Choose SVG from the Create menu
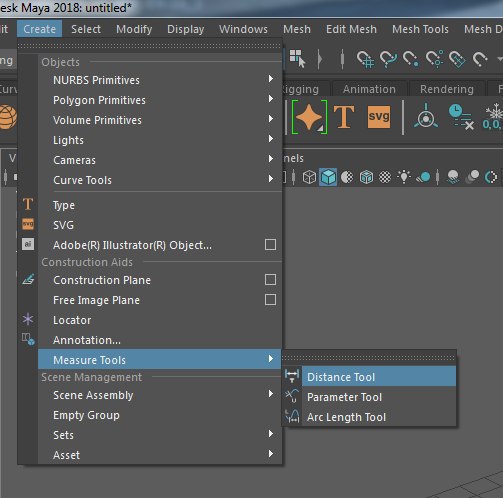 [160, 225]
